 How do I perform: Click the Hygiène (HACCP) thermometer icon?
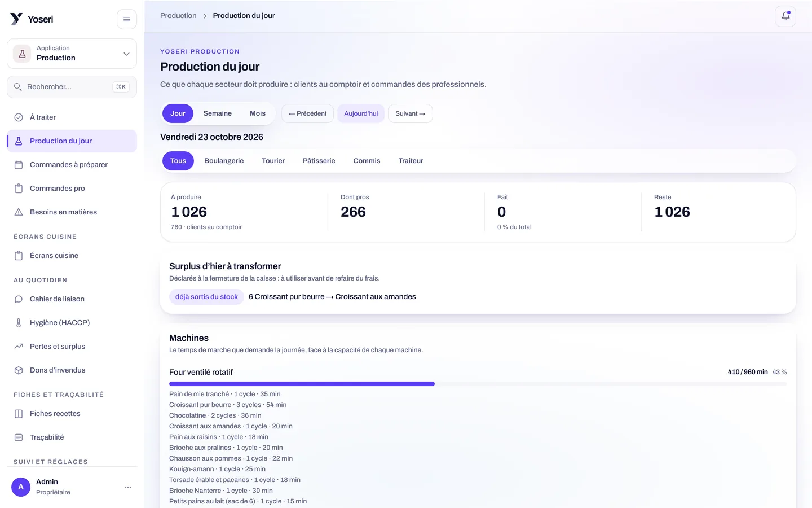pos(19,323)
